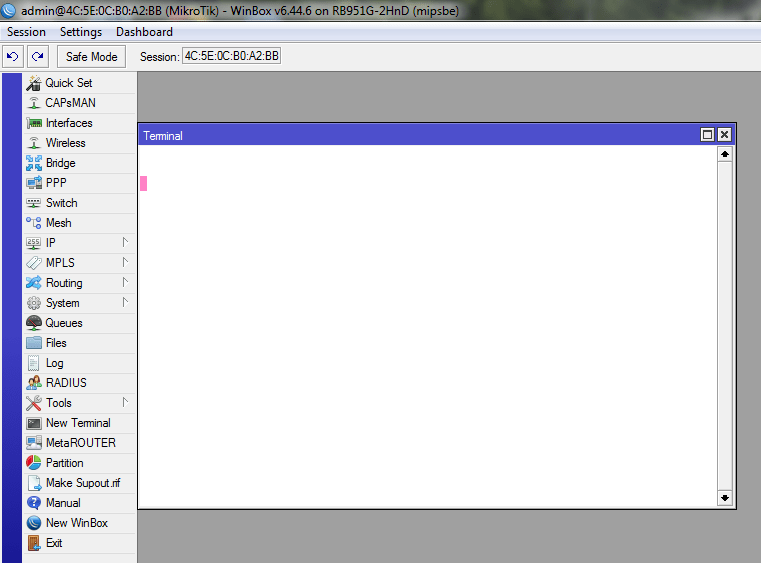The height and width of the screenshot is (563, 761).
Task: Expand the System submenu
Action: click(125, 303)
